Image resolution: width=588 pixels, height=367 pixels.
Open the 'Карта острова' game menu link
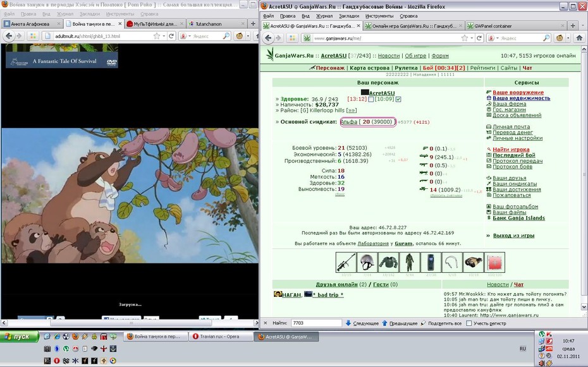tap(369, 68)
